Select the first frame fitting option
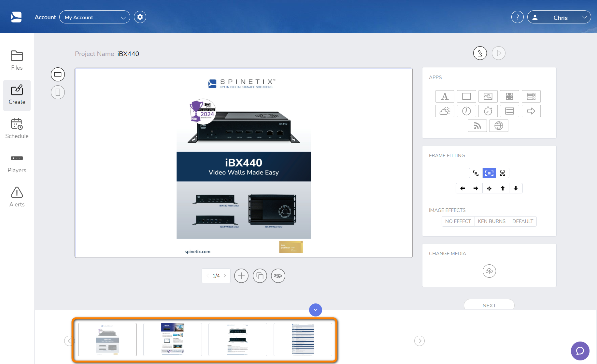 [x=476, y=173]
